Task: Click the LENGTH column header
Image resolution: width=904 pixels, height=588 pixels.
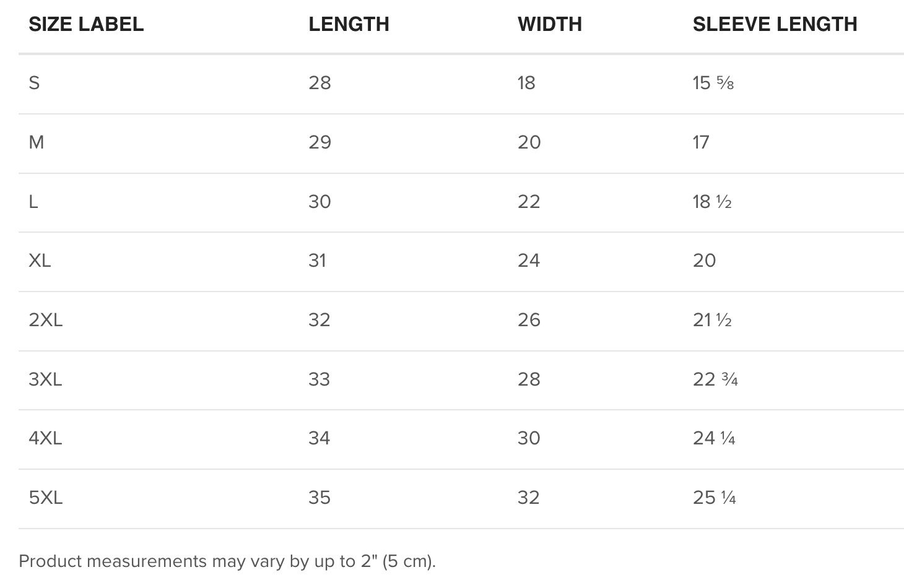Action: pyautogui.click(x=349, y=24)
